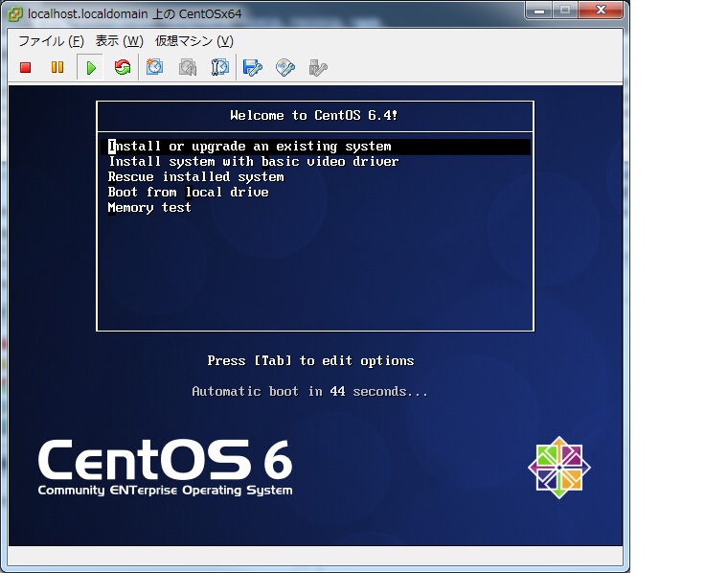Revert to the current snapshot
This screenshot has width=728, height=573.
[188, 68]
